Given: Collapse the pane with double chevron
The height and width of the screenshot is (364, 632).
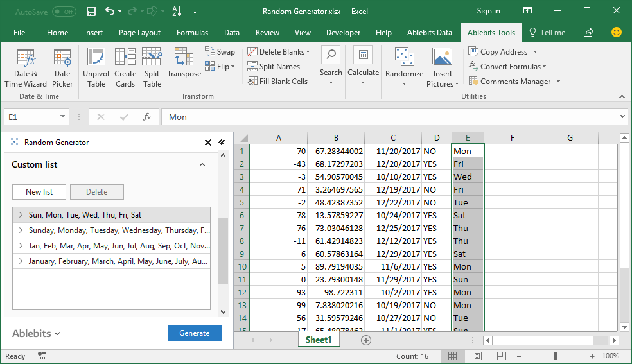Looking at the screenshot, I should click(x=222, y=142).
